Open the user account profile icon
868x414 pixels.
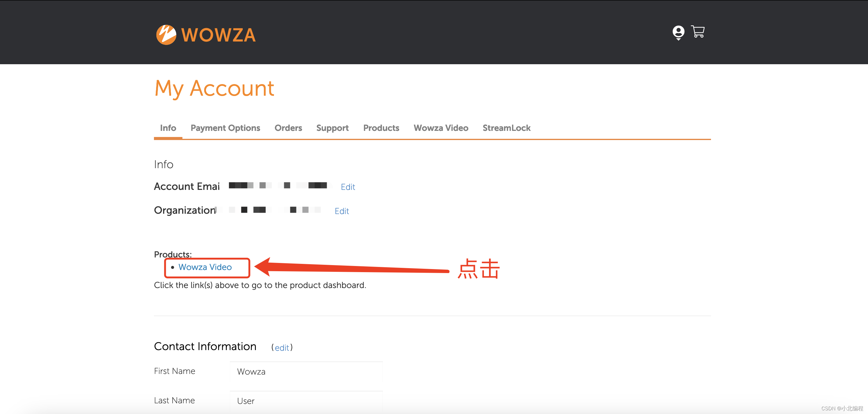click(678, 33)
